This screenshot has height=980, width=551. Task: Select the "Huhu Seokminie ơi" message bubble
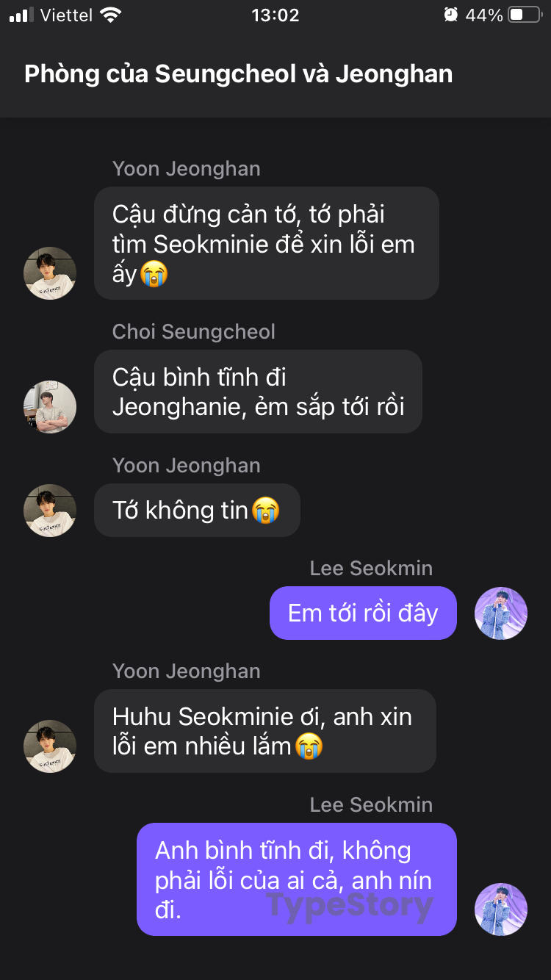tap(264, 731)
